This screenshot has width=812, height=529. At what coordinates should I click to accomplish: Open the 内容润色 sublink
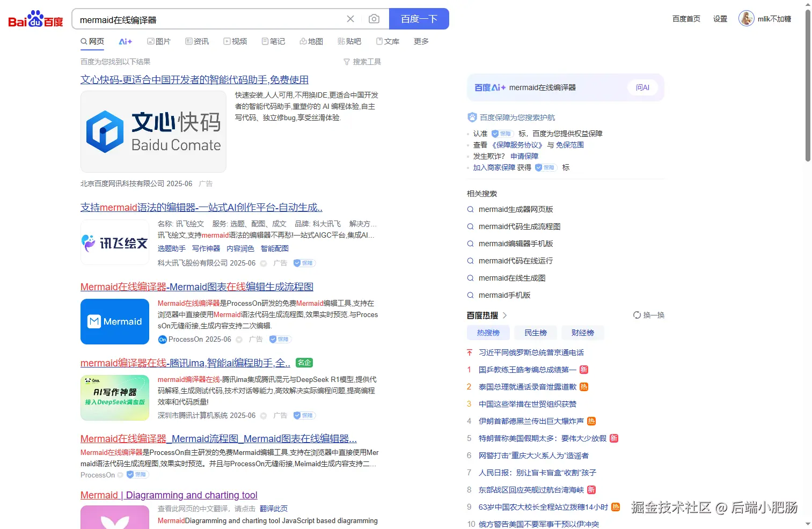tap(240, 248)
